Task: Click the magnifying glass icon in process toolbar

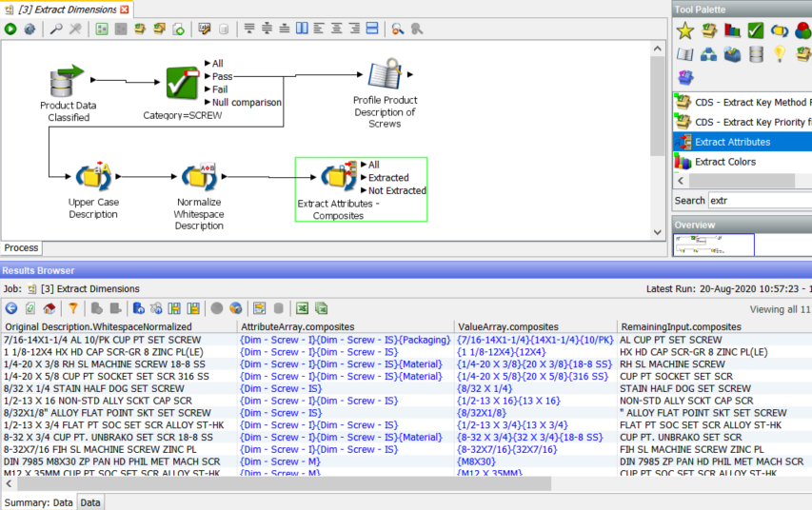Action: [56, 29]
